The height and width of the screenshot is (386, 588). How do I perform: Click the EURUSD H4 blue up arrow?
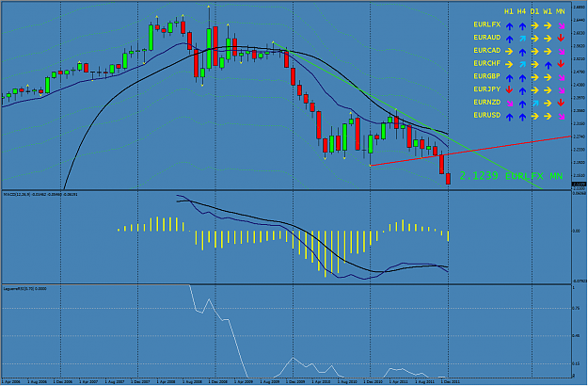pos(522,117)
